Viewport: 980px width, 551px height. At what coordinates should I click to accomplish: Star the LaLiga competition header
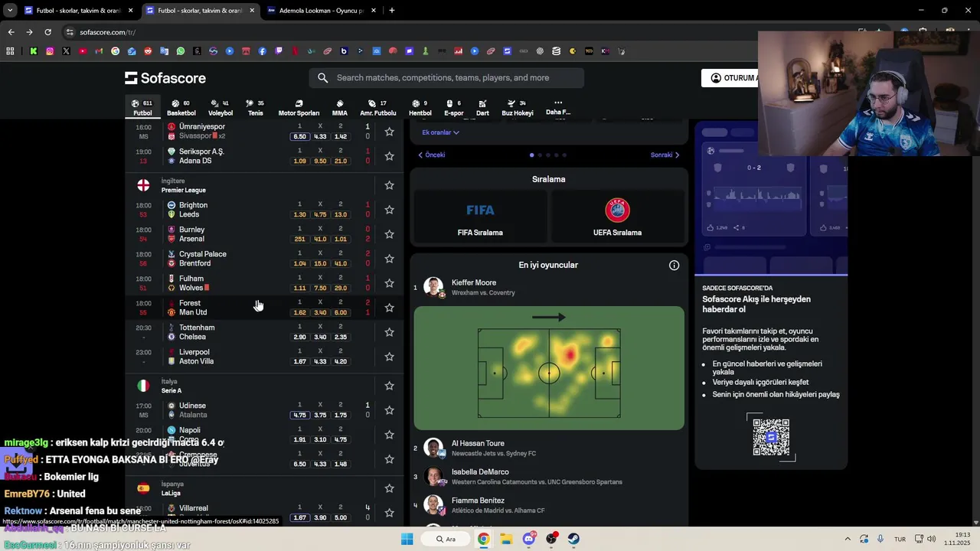pos(389,488)
